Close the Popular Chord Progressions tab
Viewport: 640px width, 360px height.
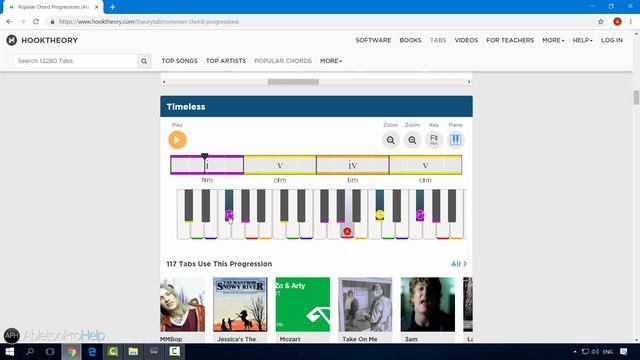pos(97,7)
